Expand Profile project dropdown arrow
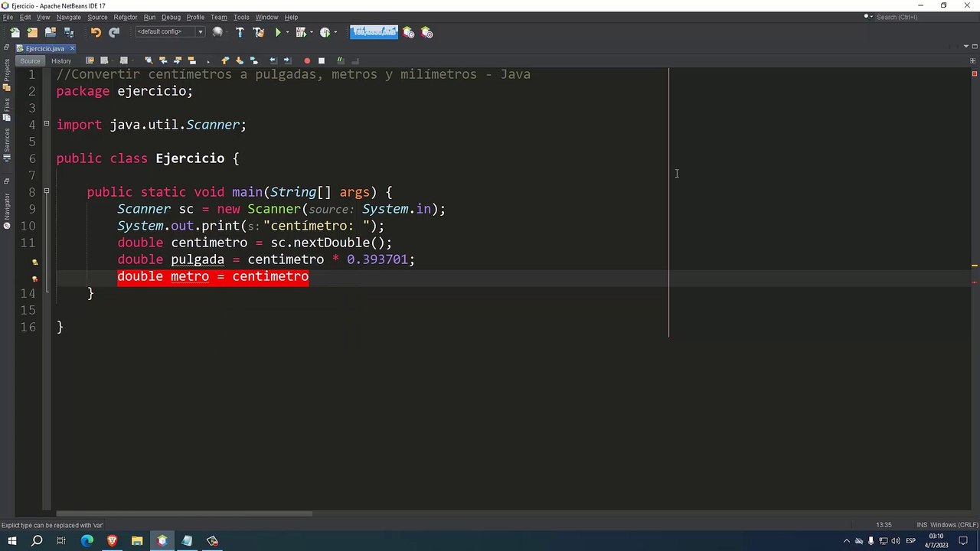Viewport: 980px width, 551px height. (335, 32)
